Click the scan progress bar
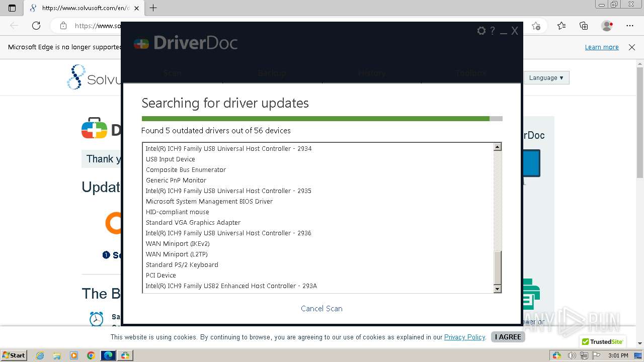Viewport: 644px width, 362px height. [322, 119]
